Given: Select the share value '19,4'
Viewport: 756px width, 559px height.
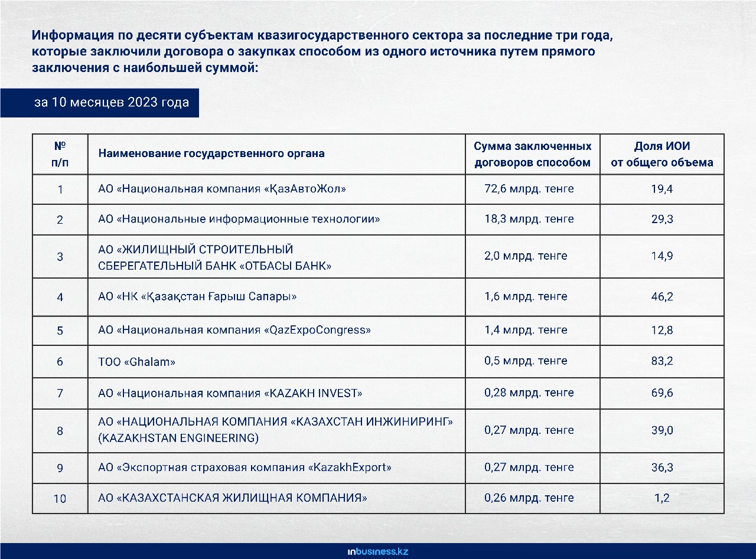Looking at the screenshot, I should coord(662,189).
